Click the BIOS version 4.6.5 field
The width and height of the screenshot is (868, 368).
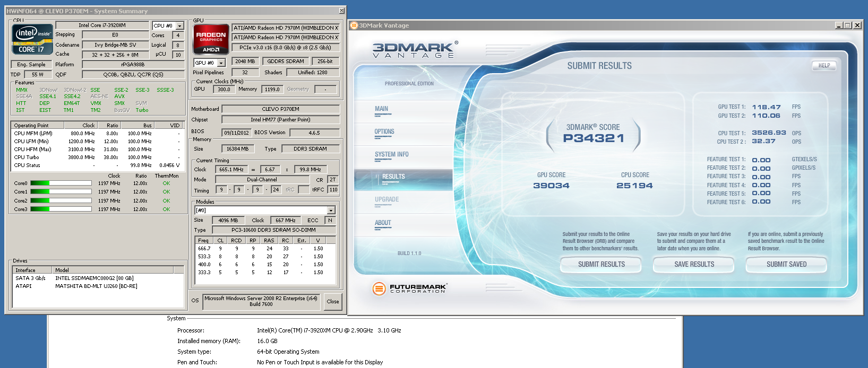(x=314, y=133)
